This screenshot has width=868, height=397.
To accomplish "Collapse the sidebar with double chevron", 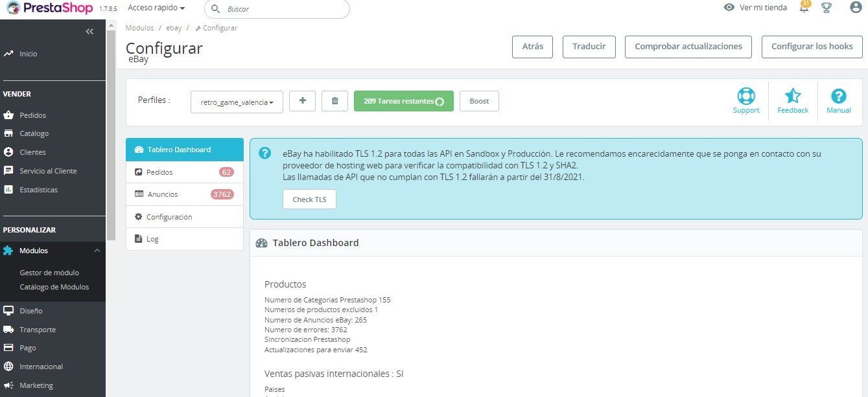I will (89, 32).
